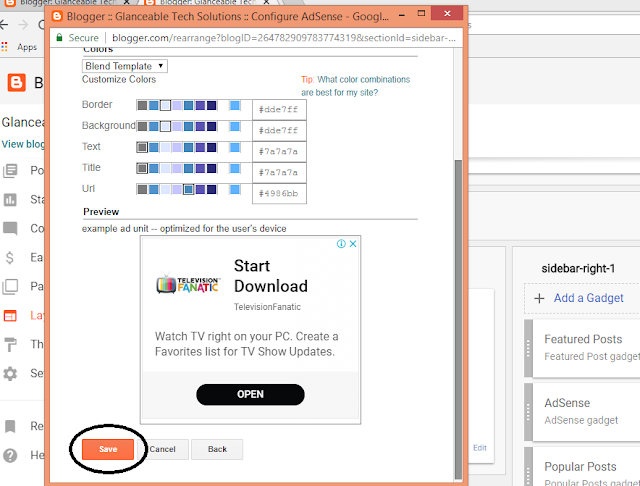640x486 pixels.
Task: Close the ad preview with the X icon
Action: [353, 244]
